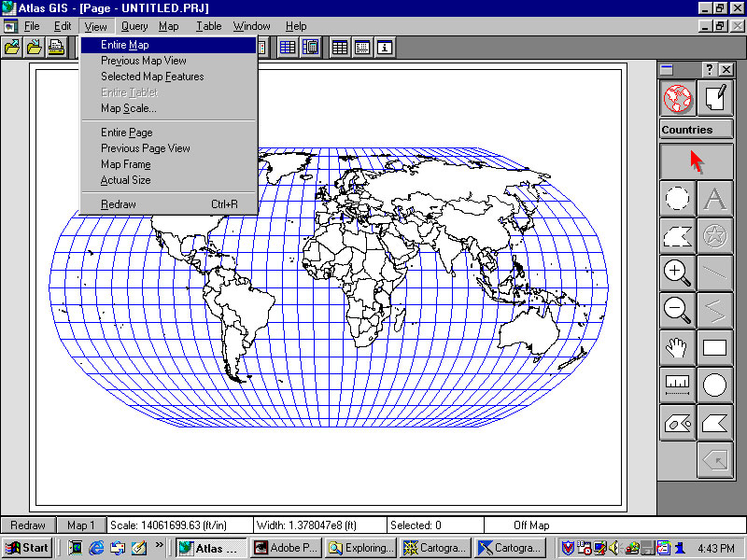Screen dimensions: 747x560
Task: Choose the zoom in magnifier tool
Action: pyautogui.click(x=678, y=273)
